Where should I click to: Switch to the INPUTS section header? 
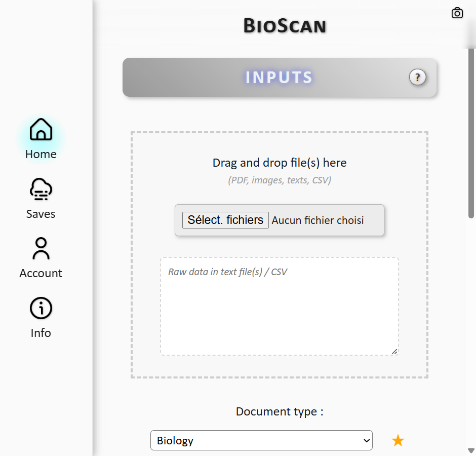pos(279,78)
